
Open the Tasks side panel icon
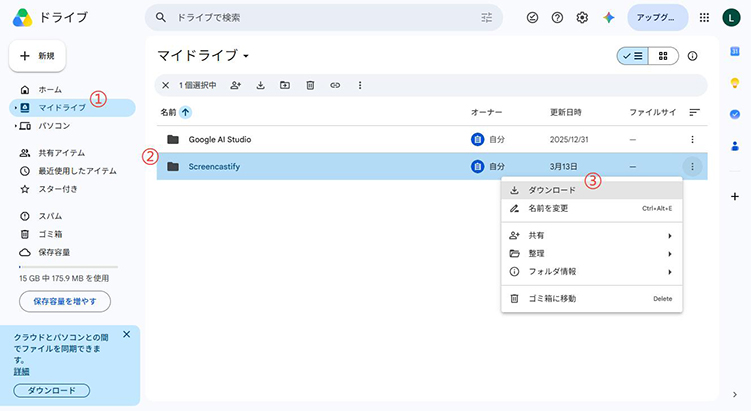(x=735, y=114)
